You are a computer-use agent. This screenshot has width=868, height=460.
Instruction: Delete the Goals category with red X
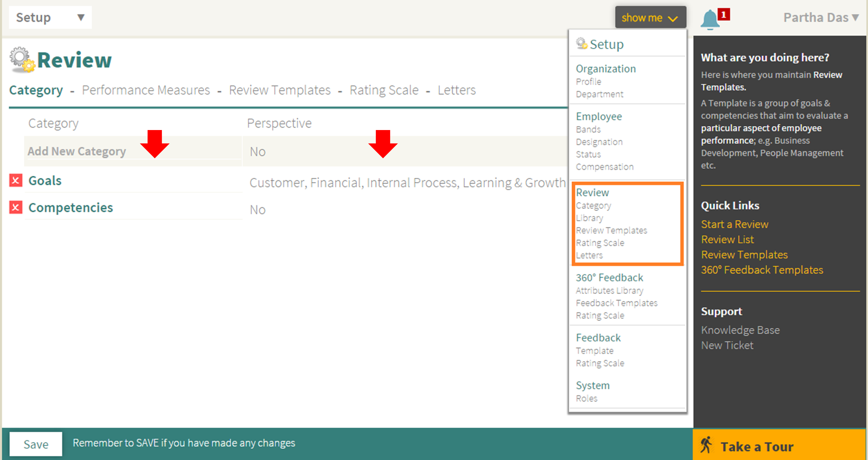[15, 180]
